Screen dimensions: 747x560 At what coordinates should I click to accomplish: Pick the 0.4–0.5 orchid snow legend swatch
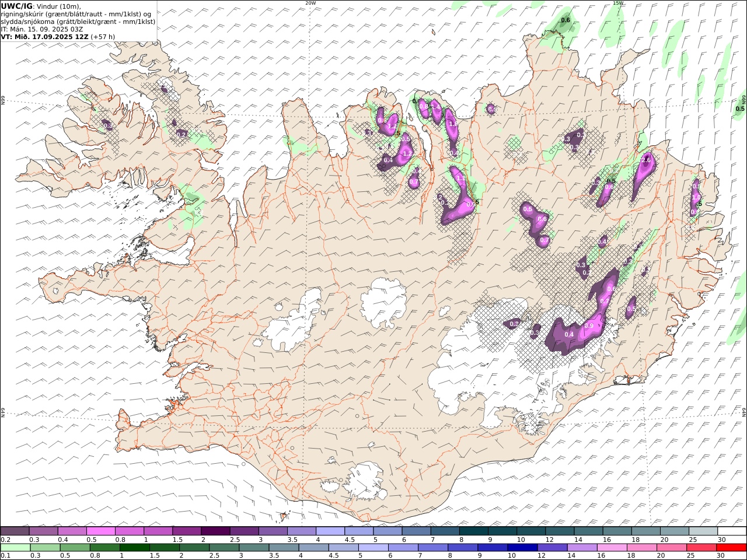click(72, 531)
